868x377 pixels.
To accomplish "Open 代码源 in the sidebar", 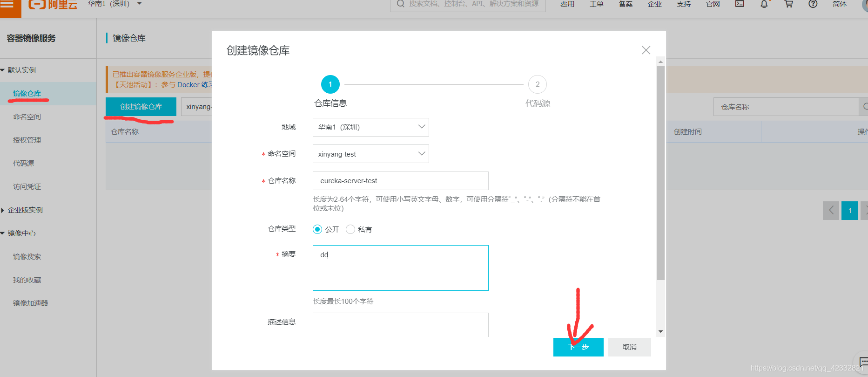I will (24, 163).
